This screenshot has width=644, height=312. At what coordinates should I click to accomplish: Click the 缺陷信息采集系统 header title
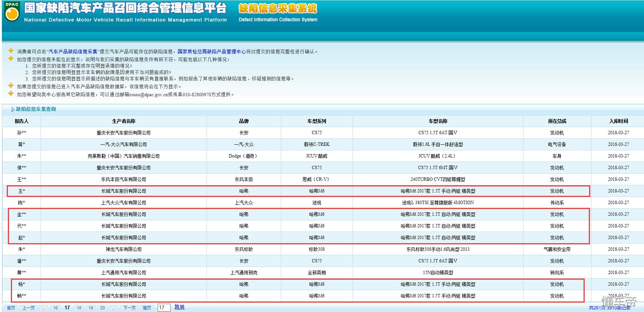278,9
